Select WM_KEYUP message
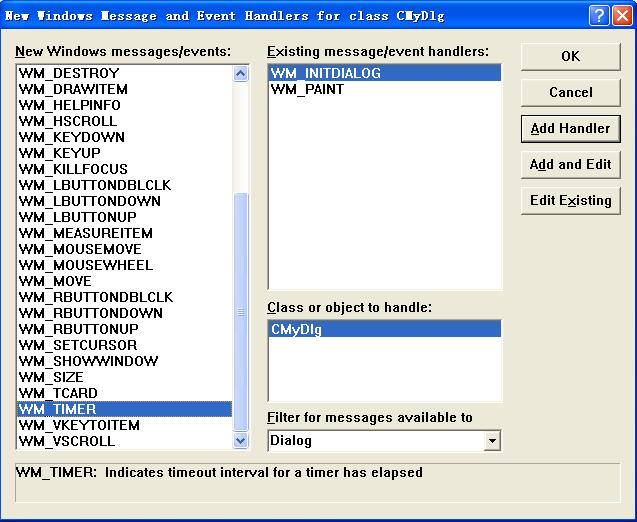637x522 pixels. click(125, 153)
